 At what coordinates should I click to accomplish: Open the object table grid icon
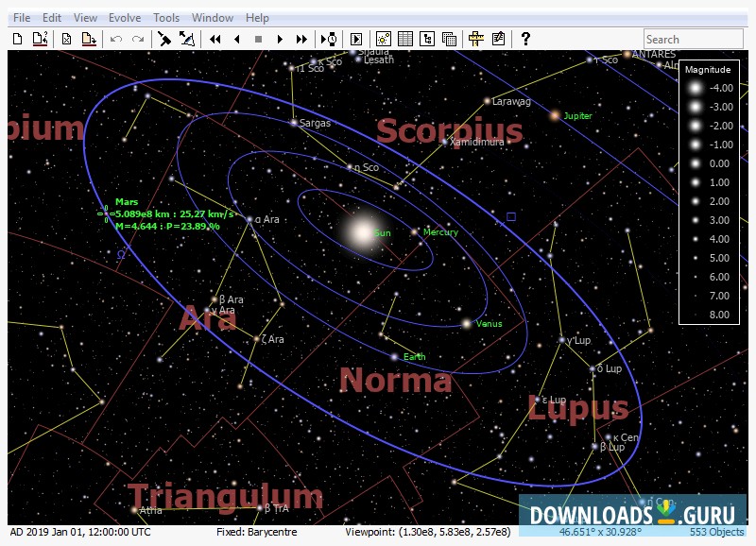[405, 39]
